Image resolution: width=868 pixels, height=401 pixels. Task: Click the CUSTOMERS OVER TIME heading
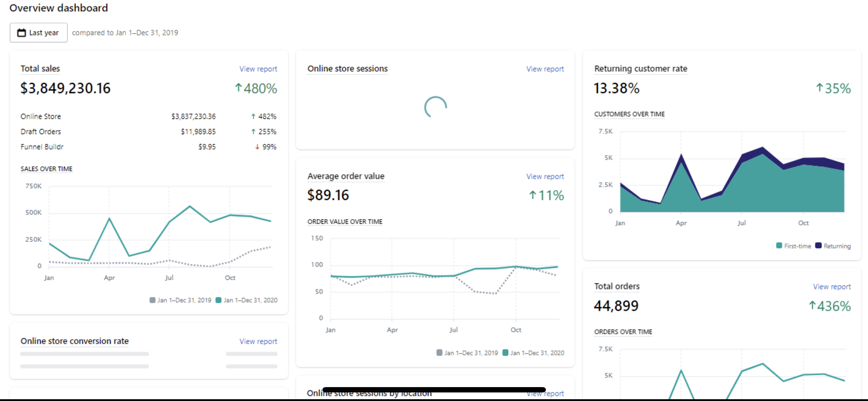coord(629,114)
